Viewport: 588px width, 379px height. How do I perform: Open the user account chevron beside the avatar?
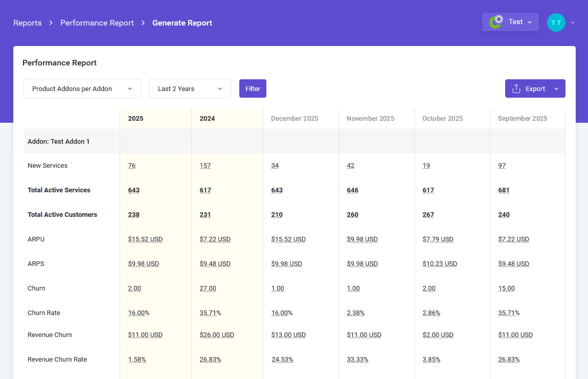(572, 23)
